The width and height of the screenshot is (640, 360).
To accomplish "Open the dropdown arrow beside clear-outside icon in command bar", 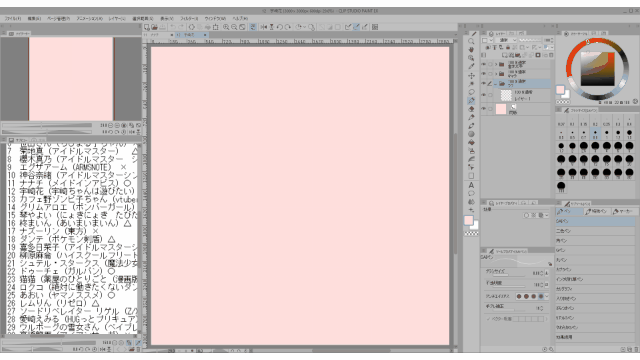I will (304, 27).
